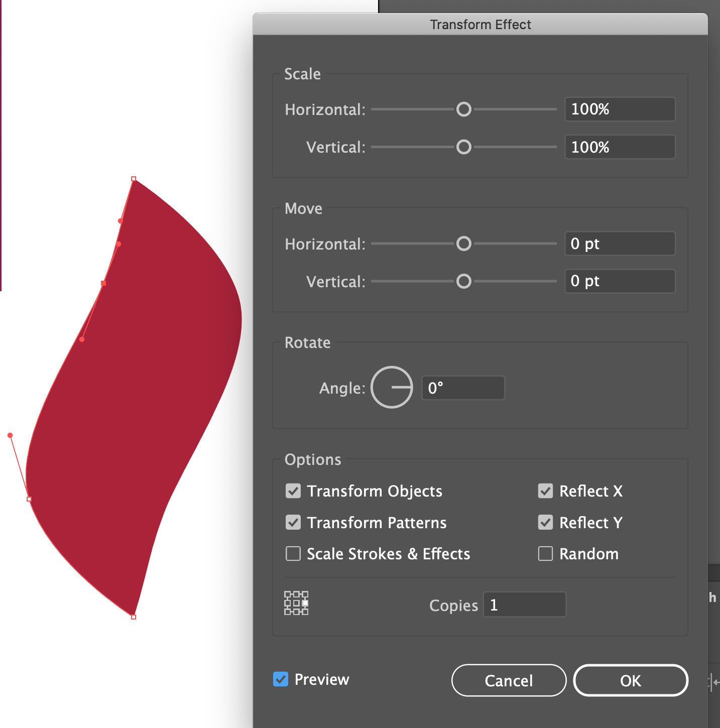Click the Move Vertical slider handle
The width and height of the screenshot is (720, 728).
[x=463, y=281]
